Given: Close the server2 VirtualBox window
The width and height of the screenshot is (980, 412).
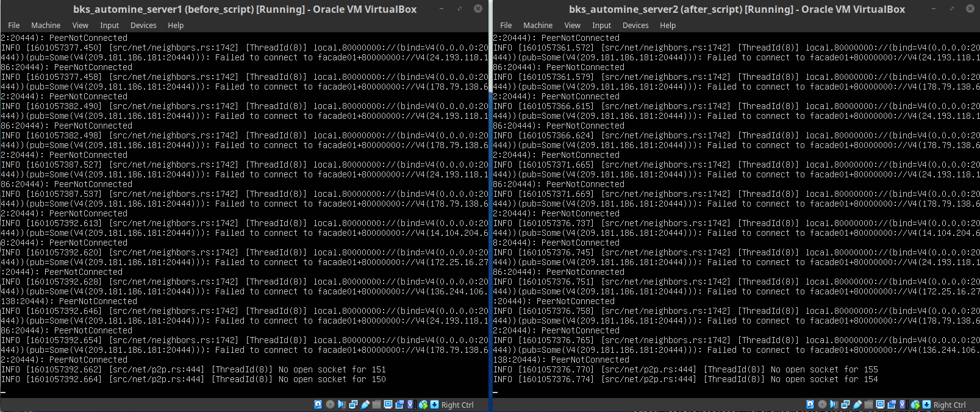Looking at the screenshot, I should tap(970, 9).
